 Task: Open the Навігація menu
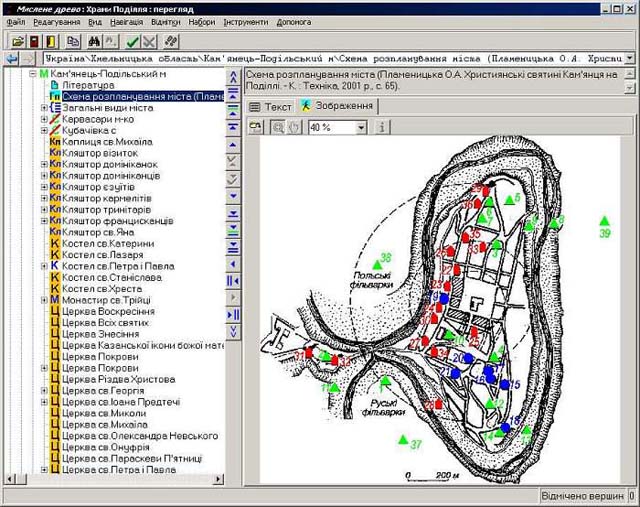126,21
